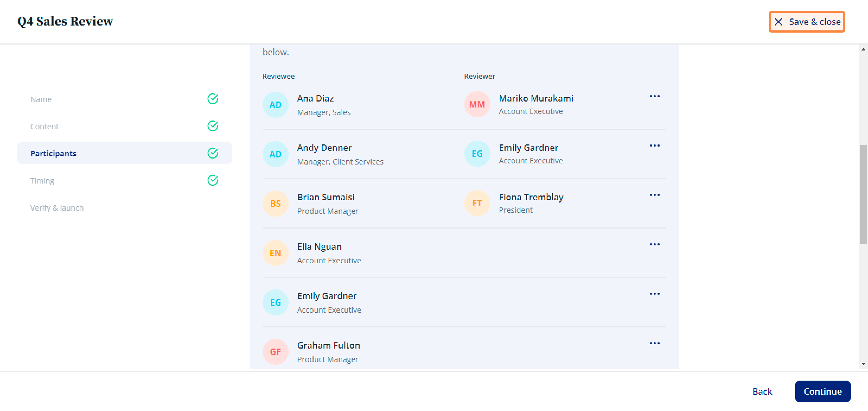Click the scrollbar down arrow
The height and width of the screenshot is (411, 868).
pos(863,363)
